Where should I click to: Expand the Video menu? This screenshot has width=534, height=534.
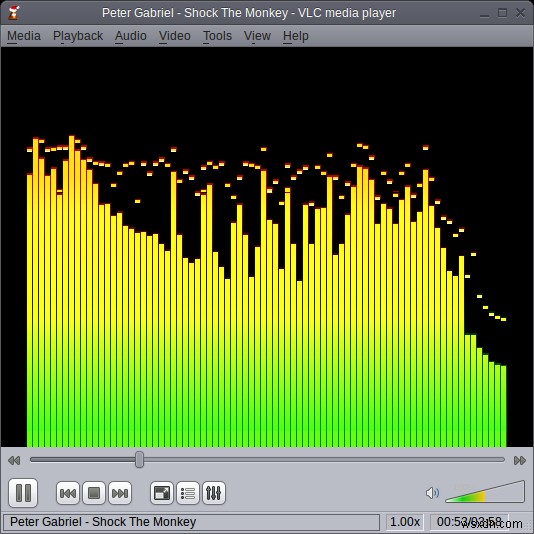[175, 36]
